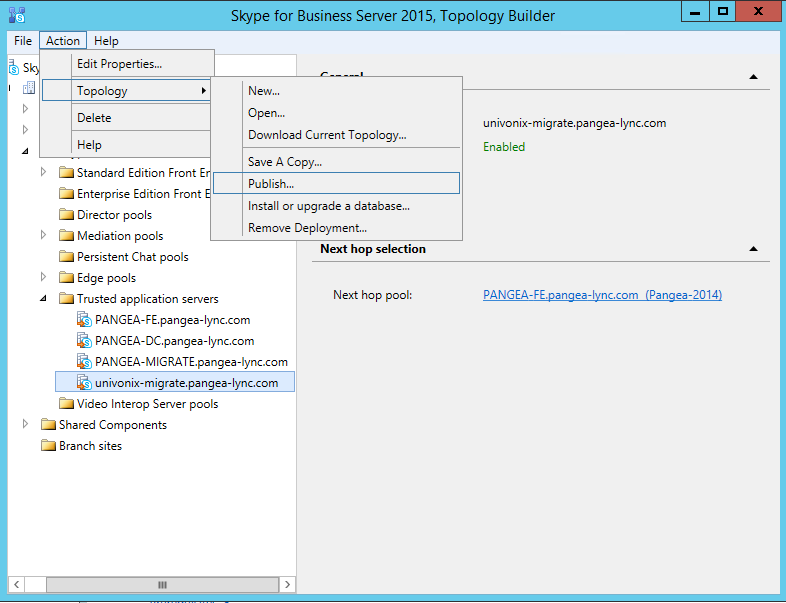Select New... in Topology submenu
The height and width of the screenshot is (603, 786).
click(x=336, y=91)
